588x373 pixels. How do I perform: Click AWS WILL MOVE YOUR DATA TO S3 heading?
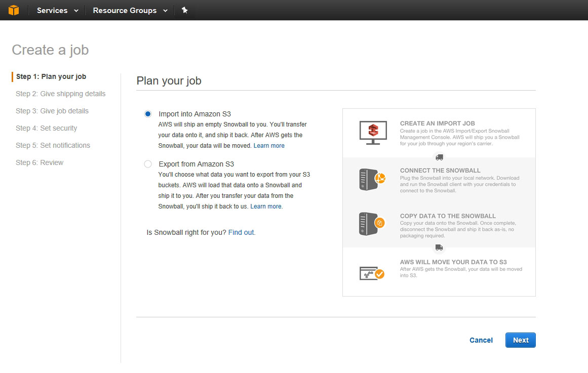(x=453, y=262)
